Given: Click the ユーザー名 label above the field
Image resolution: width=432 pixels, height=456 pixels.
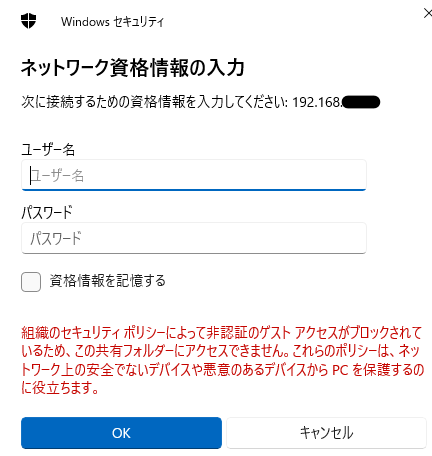Looking at the screenshot, I should 48,149.
